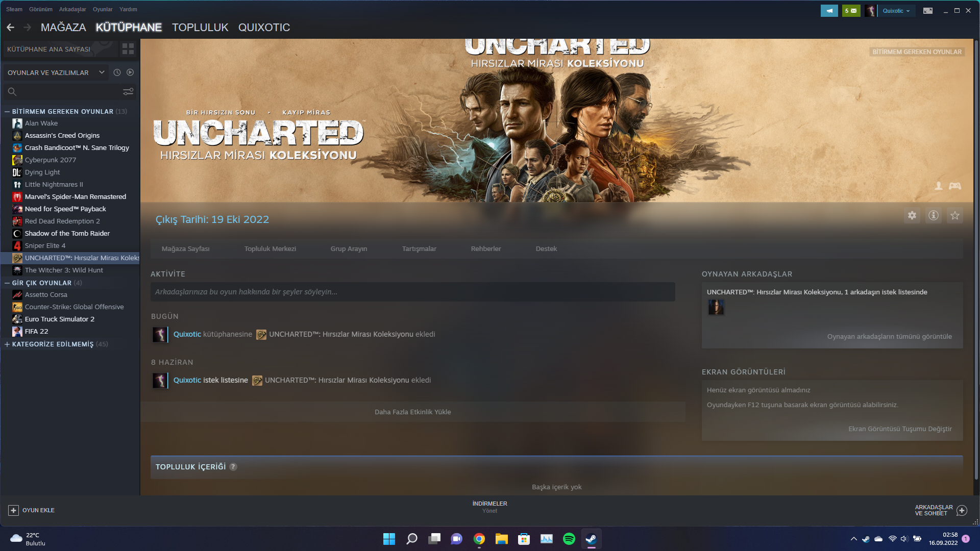Select Cyberpunk 2077 in library list
The width and height of the screenshot is (980, 551).
point(50,160)
